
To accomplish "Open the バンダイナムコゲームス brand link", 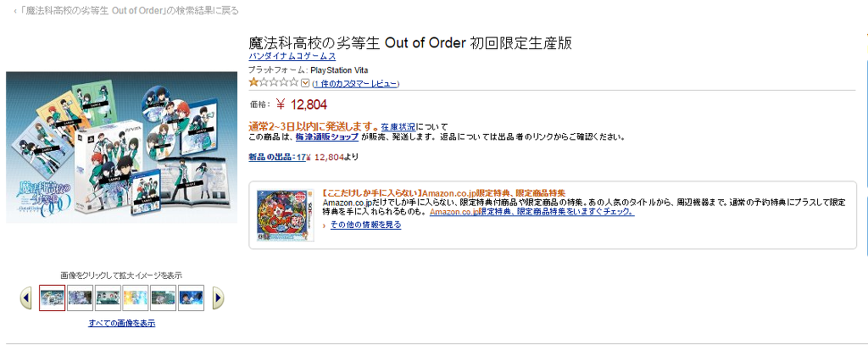I will tap(292, 56).
